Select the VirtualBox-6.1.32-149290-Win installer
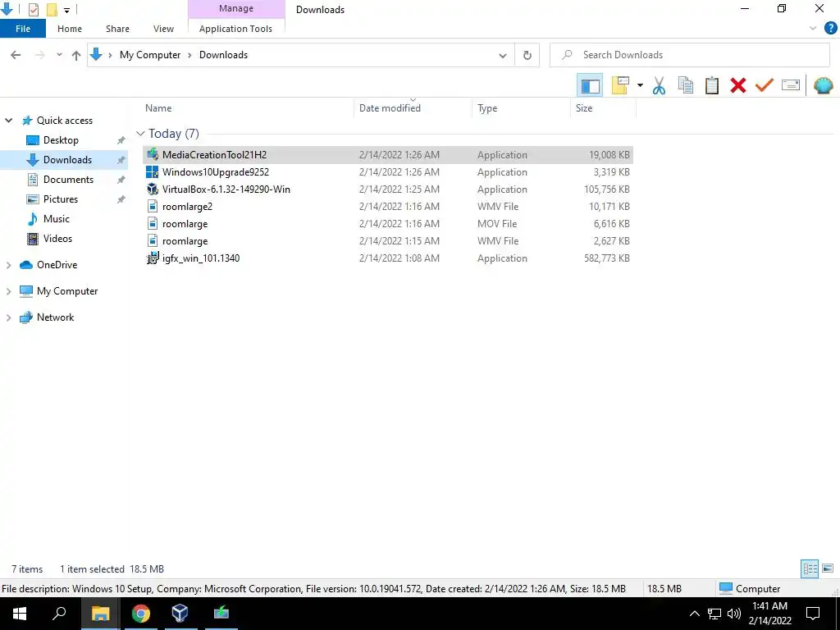 coord(388,189)
